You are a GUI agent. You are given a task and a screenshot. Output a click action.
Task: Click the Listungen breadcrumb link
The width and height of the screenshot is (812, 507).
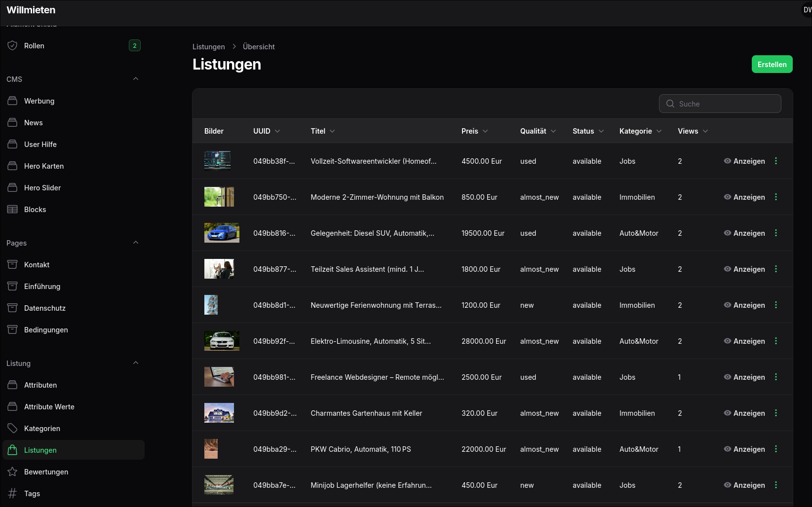(x=208, y=47)
